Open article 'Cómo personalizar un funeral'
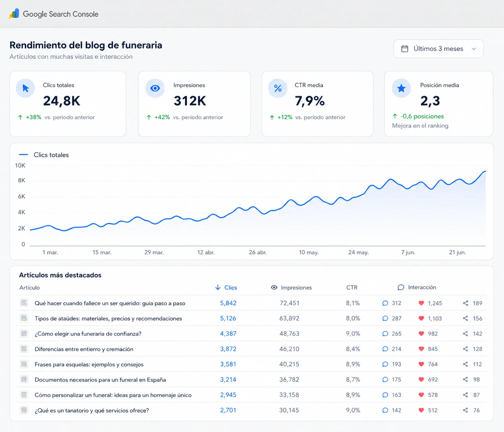 click(x=113, y=395)
